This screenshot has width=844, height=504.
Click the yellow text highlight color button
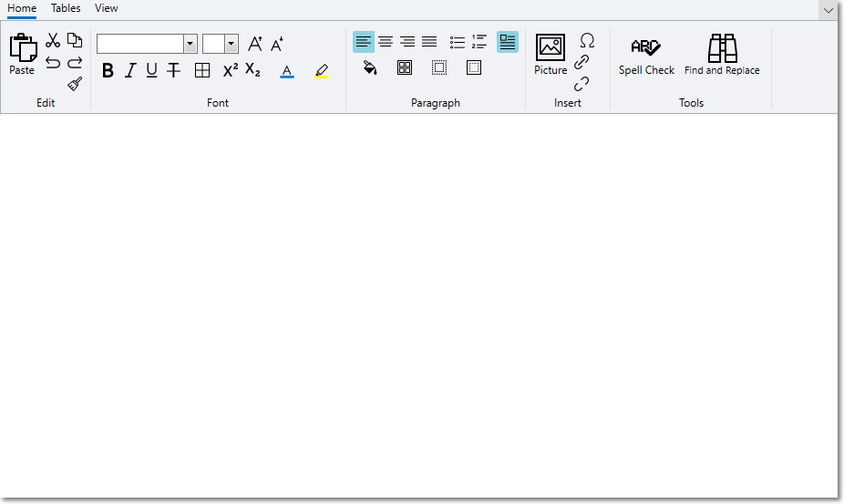[x=321, y=70]
